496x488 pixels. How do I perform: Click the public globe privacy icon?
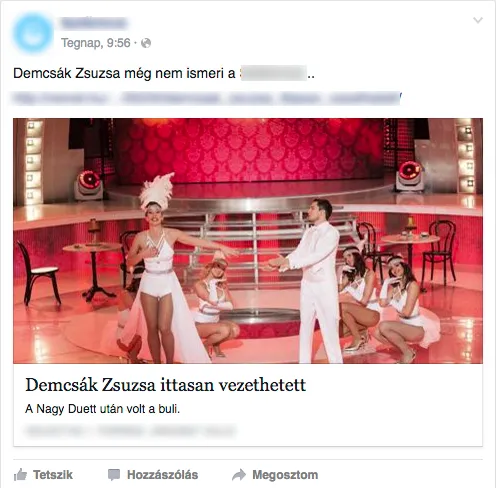pos(146,43)
